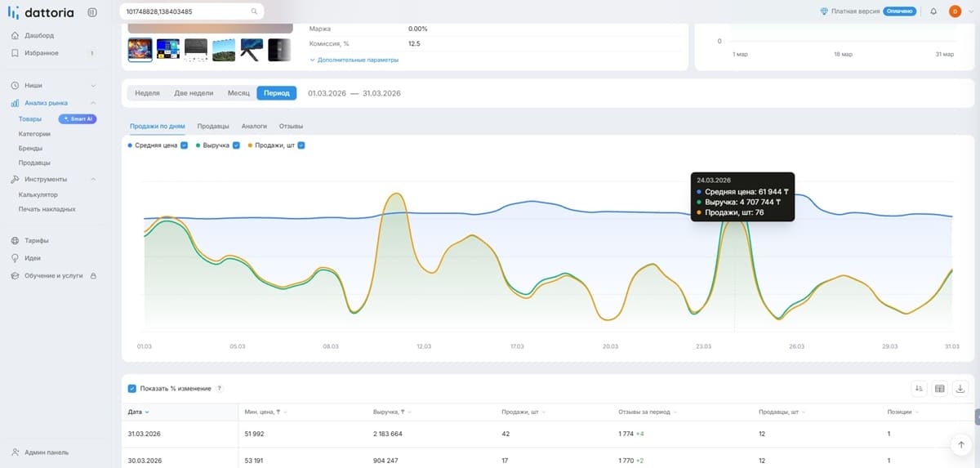This screenshot has width=980, height=468.
Task: Uncheck Показать % изменение checkbox
Action: click(133, 389)
